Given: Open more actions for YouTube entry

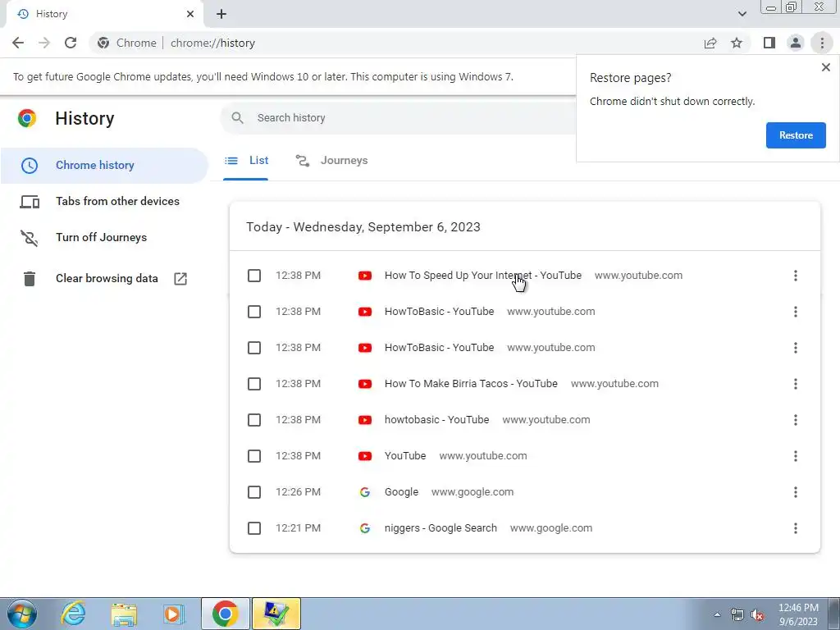Looking at the screenshot, I should click(795, 456).
